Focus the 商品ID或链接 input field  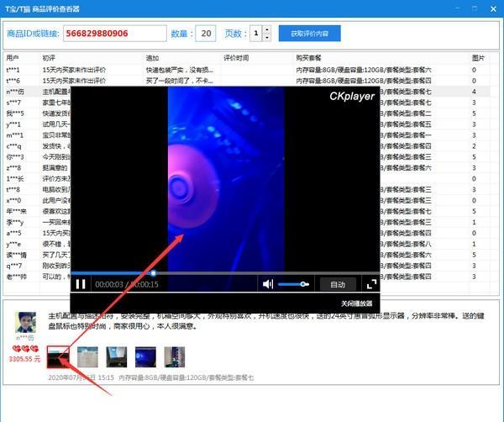[x=115, y=34]
